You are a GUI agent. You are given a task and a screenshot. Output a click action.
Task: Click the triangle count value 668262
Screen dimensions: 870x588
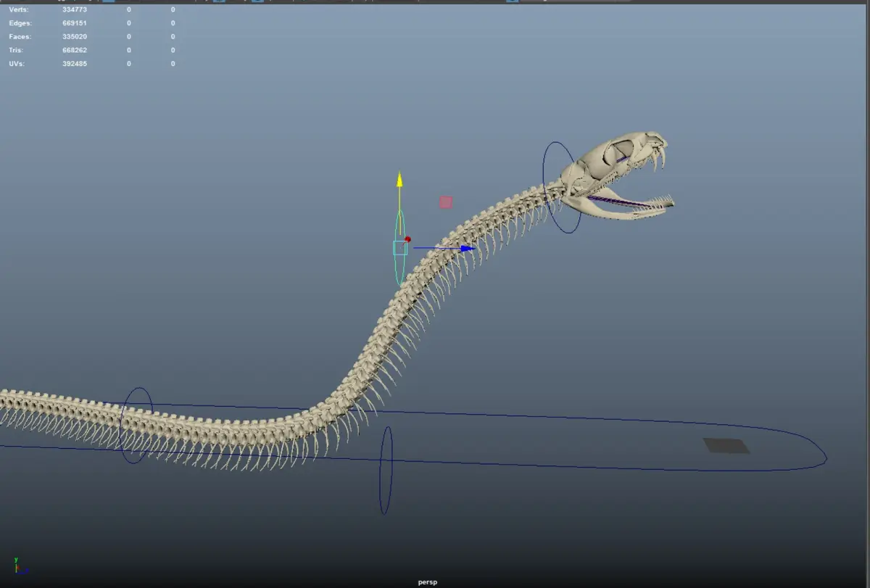[75, 50]
